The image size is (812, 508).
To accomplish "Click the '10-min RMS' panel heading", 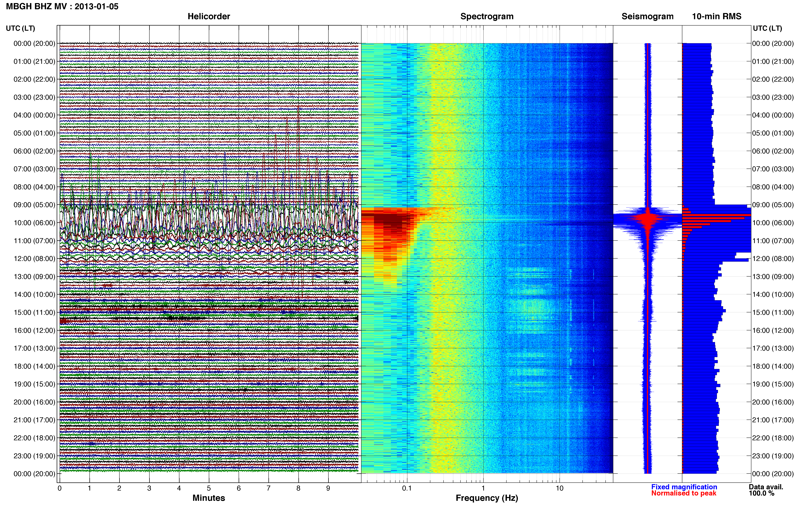I will coord(716,16).
